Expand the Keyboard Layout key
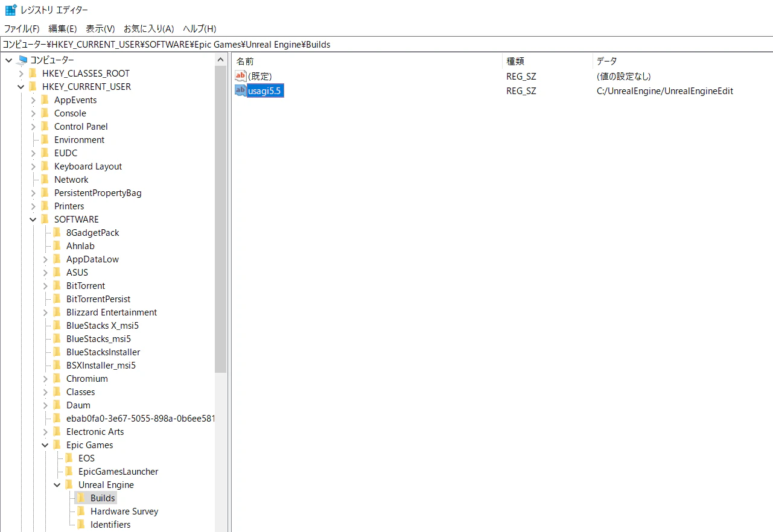 tap(33, 166)
